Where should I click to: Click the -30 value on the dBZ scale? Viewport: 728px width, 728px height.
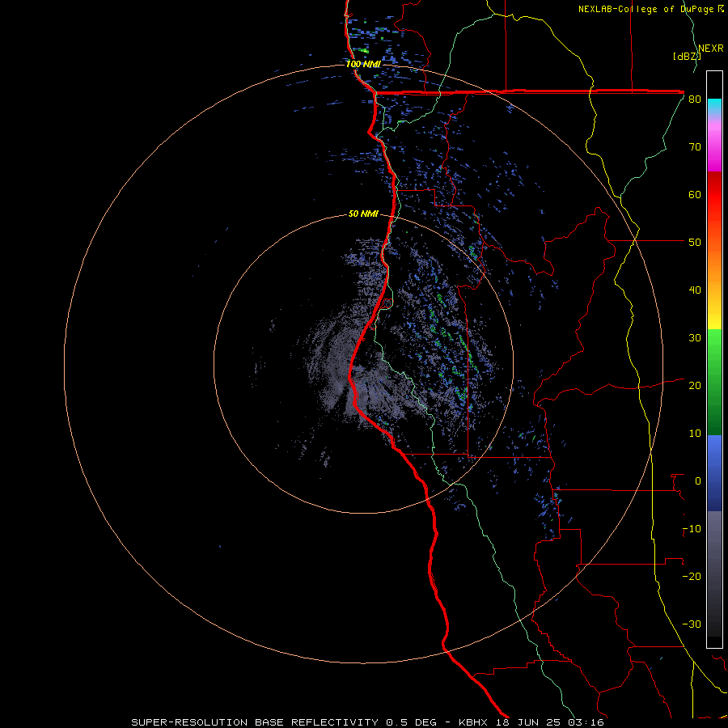692,625
